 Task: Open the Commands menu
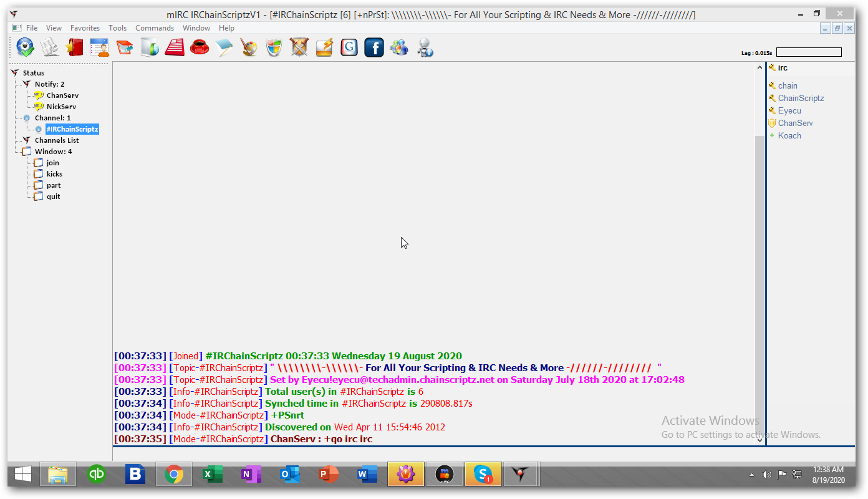click(x=155, y=28)
